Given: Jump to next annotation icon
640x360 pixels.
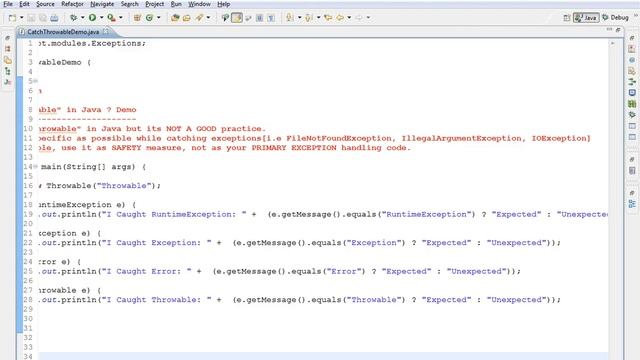Looking at the screenshot, I should 290,18.
